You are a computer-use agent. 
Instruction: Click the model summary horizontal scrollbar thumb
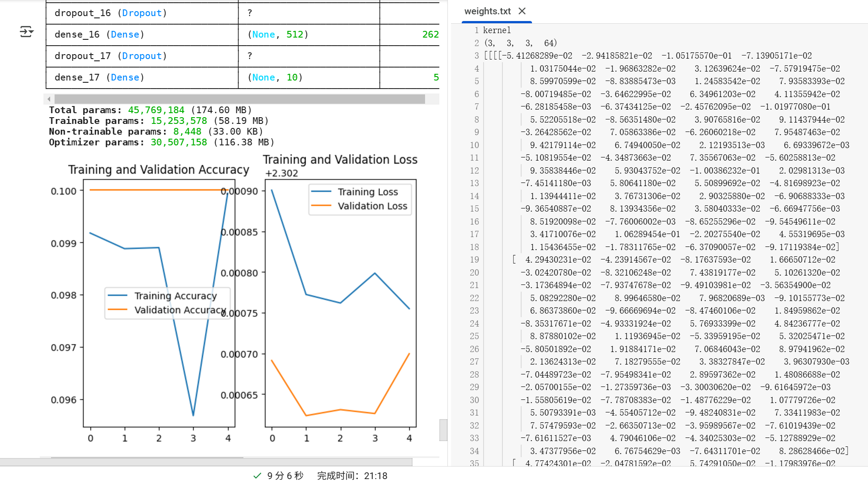tap(239, 99)
